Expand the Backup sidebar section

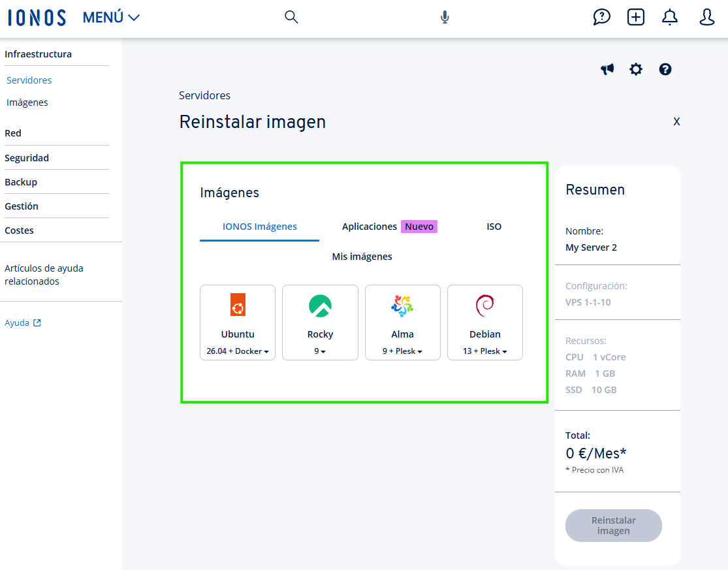tap(21, 182)
